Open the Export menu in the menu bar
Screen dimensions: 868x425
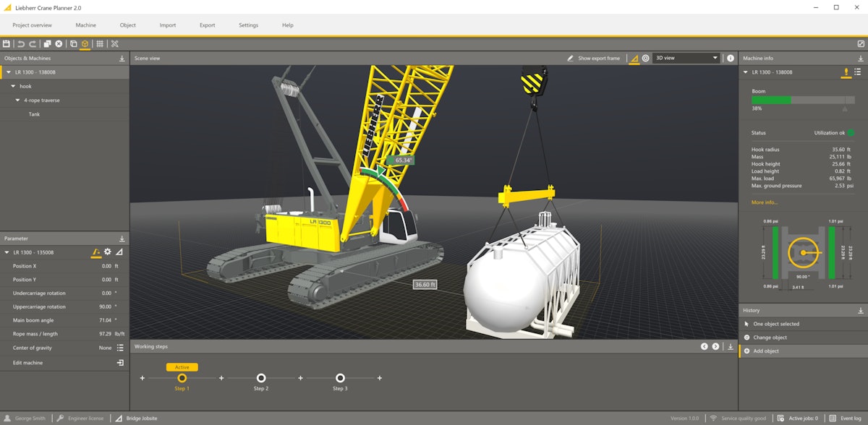coord(207,25)
